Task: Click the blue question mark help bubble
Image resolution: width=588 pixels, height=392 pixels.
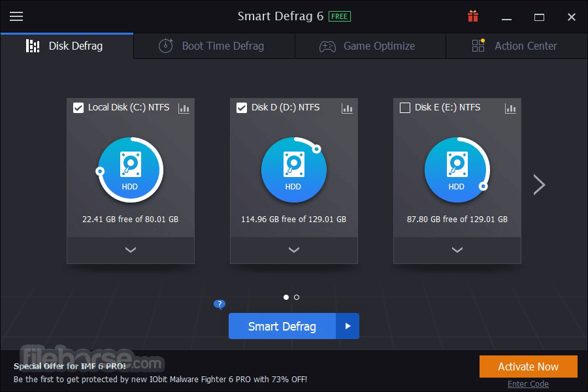Action: click(x=220, y=304)
